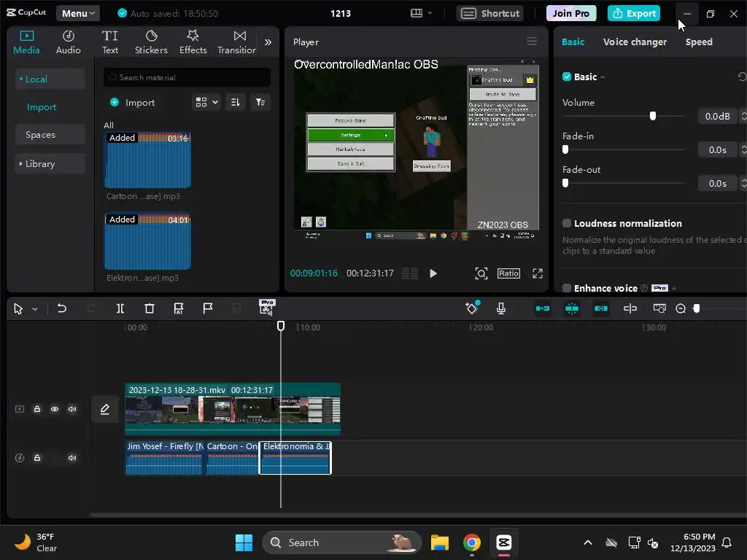This screenshot has height=560, width=747.
Task: Enable Loudness normalization
Action: click(566, 223)
